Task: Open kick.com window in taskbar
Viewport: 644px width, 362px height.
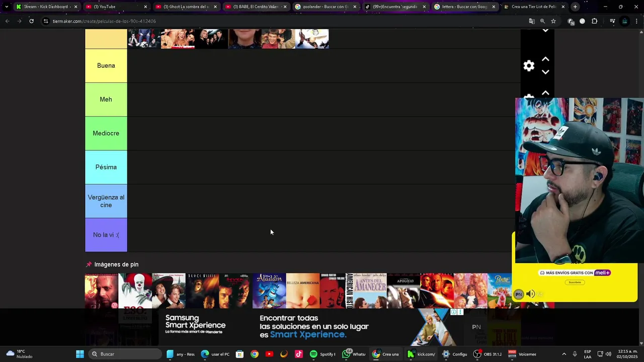Action: [x=421, y=354]
